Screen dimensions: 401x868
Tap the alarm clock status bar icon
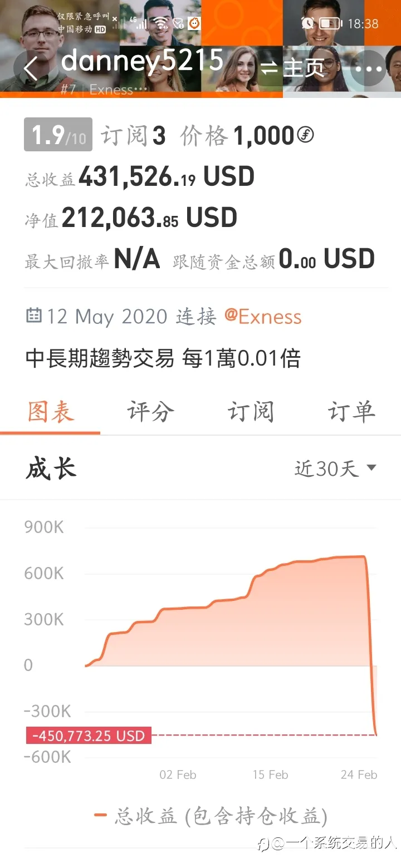click(307, 23)
